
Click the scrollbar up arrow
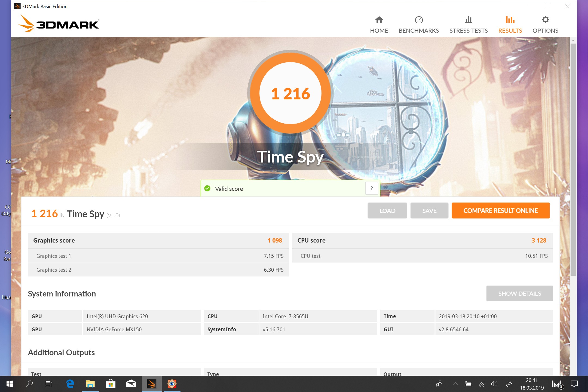[573, 40]
